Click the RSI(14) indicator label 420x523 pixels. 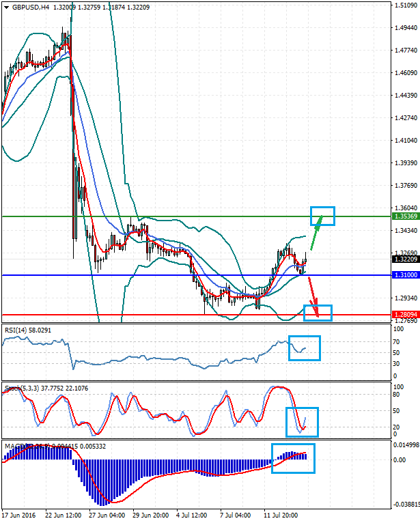16,330
